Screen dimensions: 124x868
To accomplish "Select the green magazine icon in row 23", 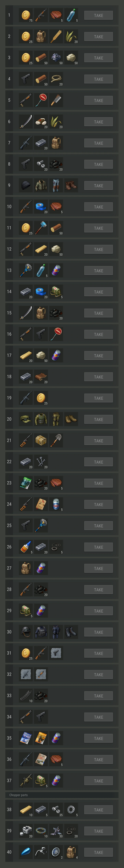I will (x=26, y=483).
